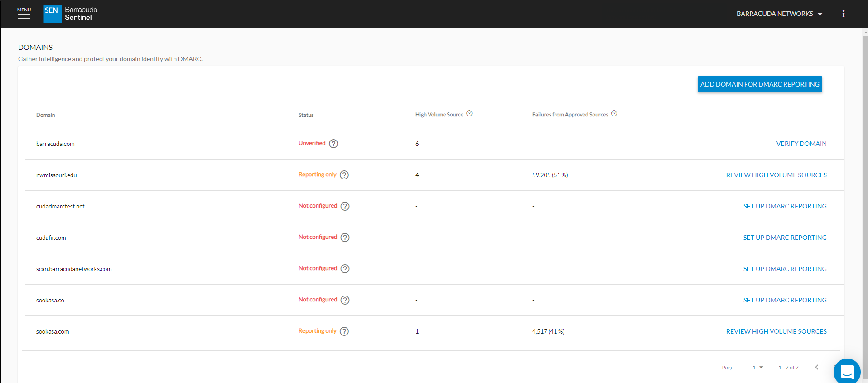Click high volume count 1 for sookasa.com
The image size is (868, 383).
(x=417, y=331)
